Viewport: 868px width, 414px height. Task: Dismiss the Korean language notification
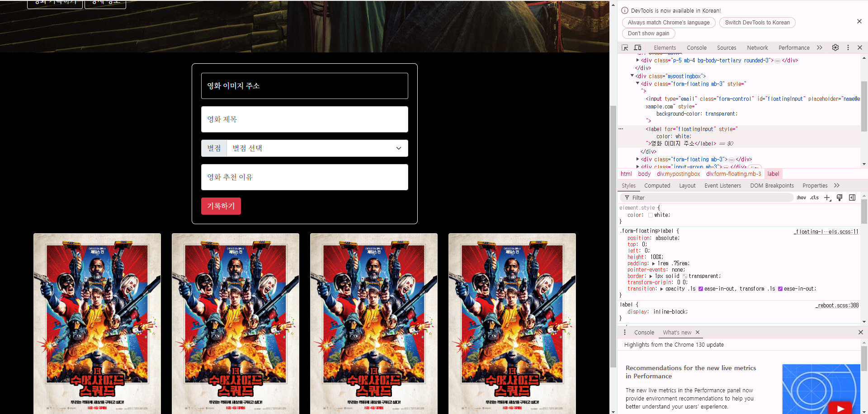[x=859, y=21]
